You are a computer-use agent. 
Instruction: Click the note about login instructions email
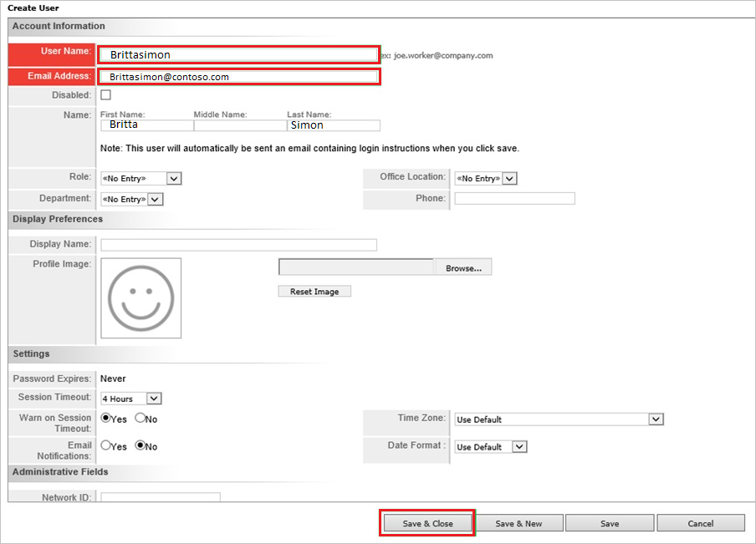coord(309,149)
